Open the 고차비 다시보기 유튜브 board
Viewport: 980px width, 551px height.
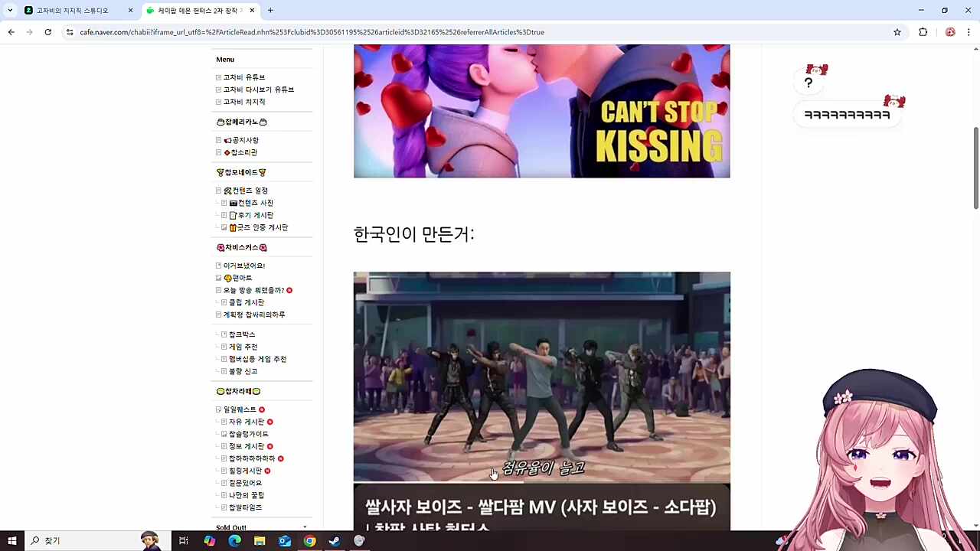[x=259, y=90]
